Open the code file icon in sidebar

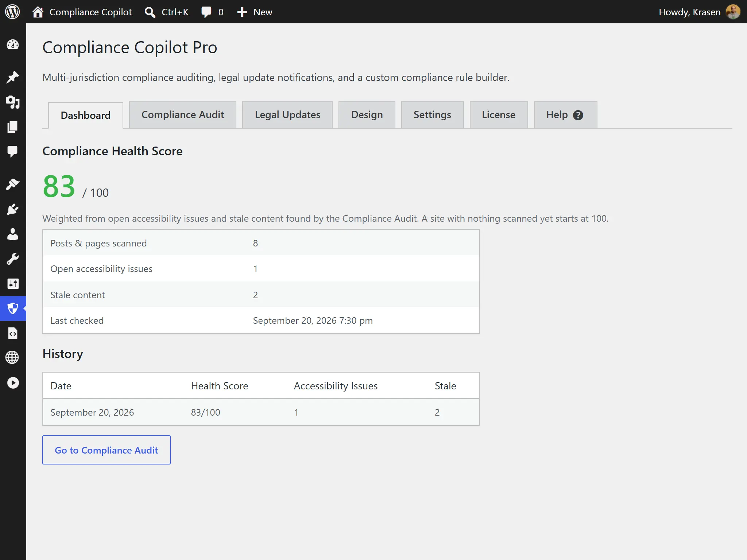pyautogui.click(x=13, y=333)
